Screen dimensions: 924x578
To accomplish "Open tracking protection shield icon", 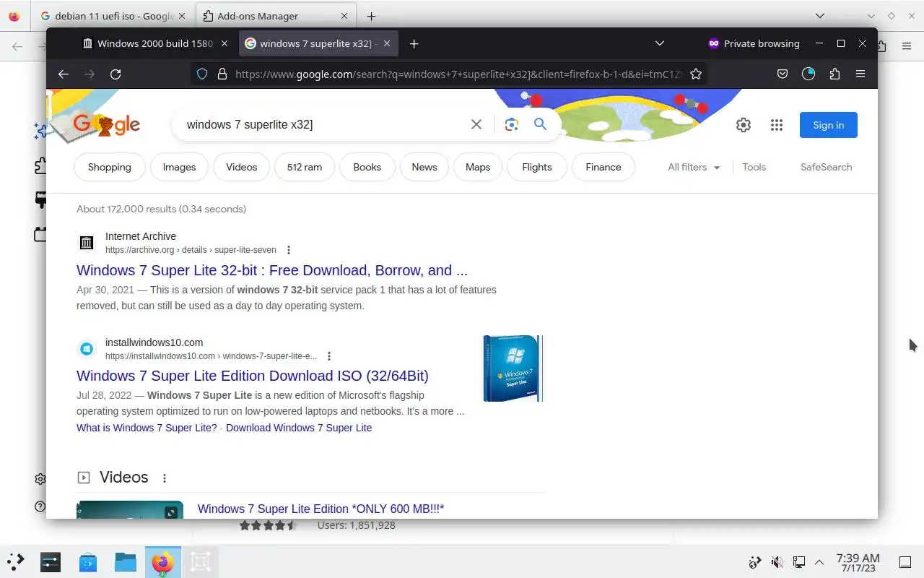I will tap(202, 74).
